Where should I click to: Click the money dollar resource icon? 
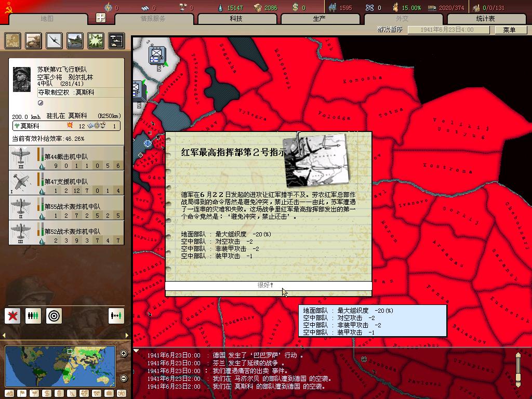pos(295,7)
